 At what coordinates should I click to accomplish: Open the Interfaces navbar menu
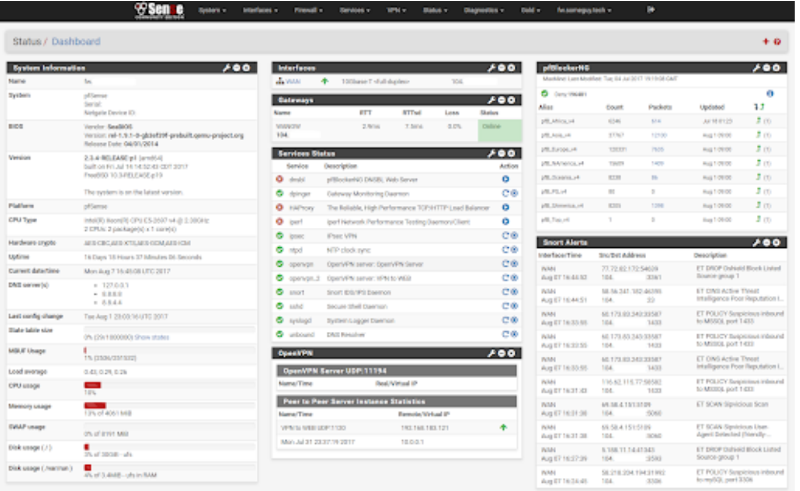(260, 10)
